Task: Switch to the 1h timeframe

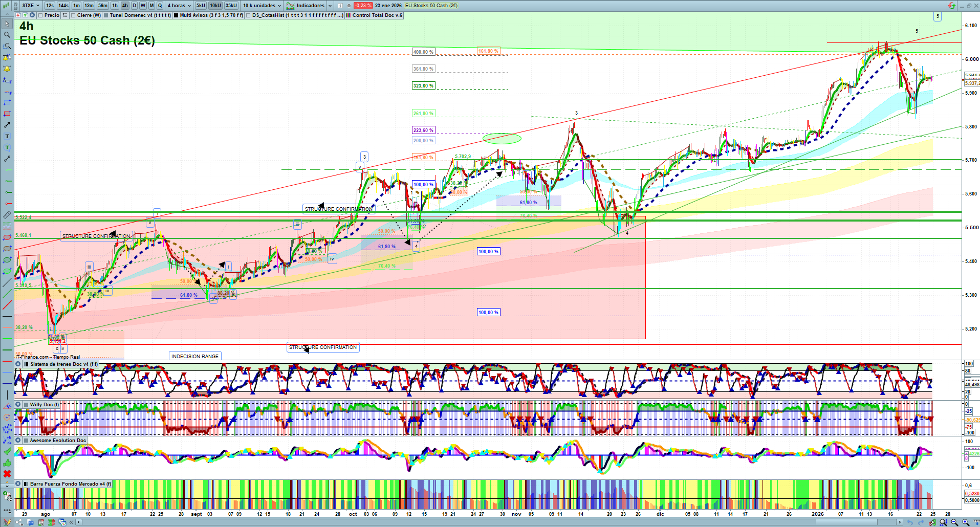Action: [115, 6]
